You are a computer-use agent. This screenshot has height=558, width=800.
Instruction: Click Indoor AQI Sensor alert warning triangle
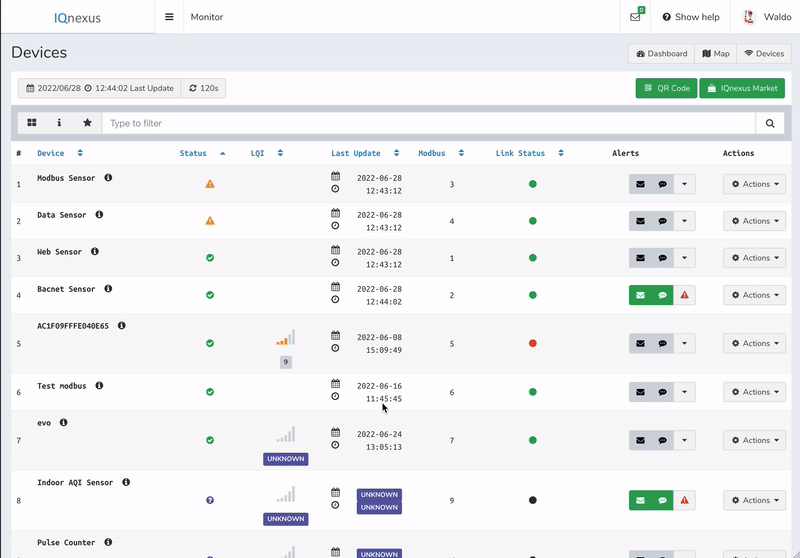click(685, 500)
